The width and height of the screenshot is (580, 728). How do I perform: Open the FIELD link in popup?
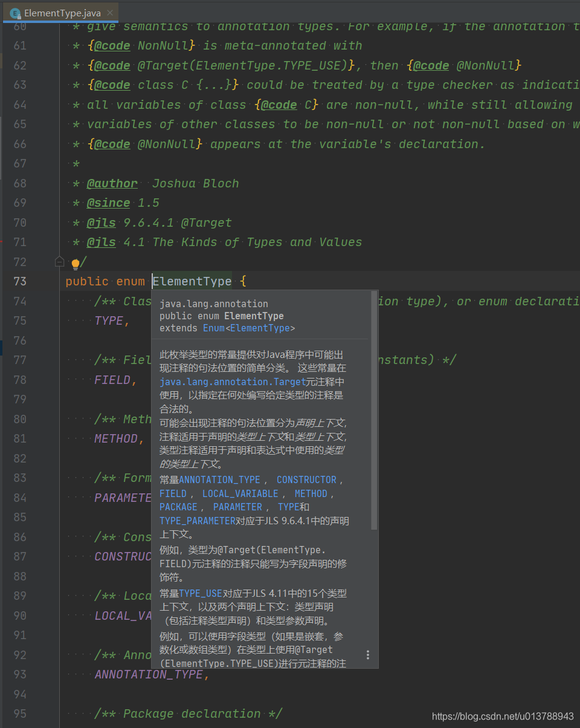pyautogui.click(x=173, y=494)
